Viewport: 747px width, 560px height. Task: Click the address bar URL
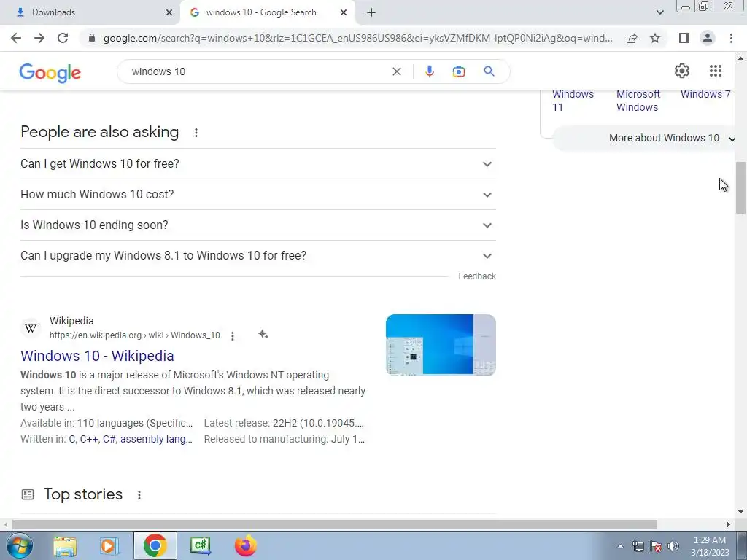pyautogui.click(x=357, y=38)
